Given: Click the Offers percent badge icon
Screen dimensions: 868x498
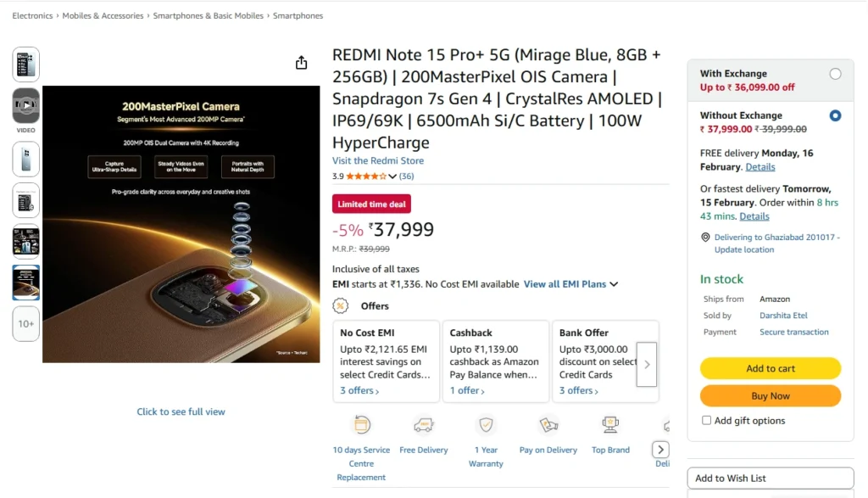Looking at the screenshot, I should point(341,305).
